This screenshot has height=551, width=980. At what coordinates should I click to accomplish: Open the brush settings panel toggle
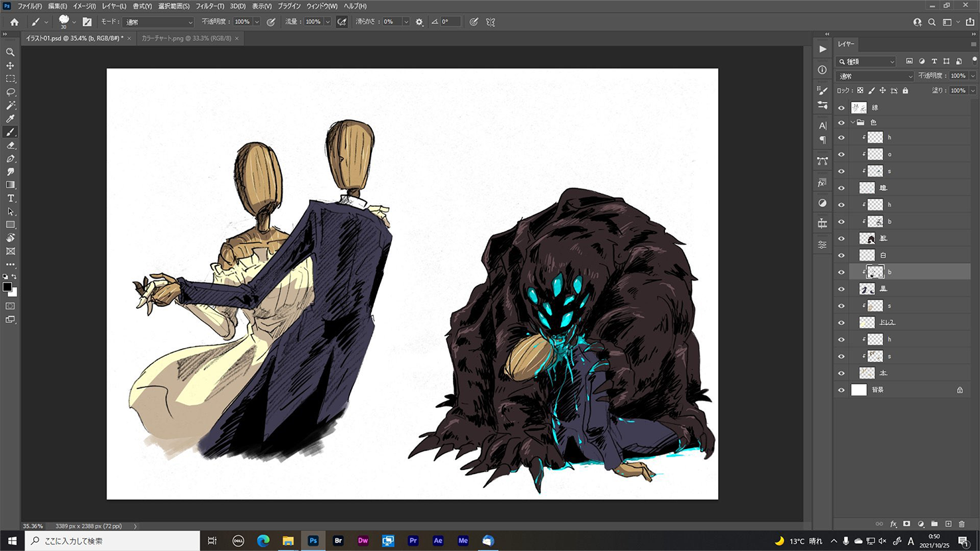click(x=87, y=22)
